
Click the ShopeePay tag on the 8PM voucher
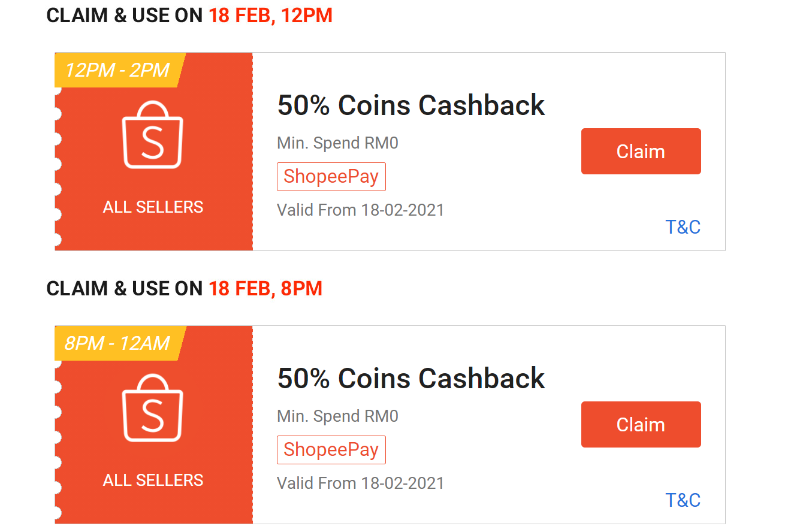[331, 450]
